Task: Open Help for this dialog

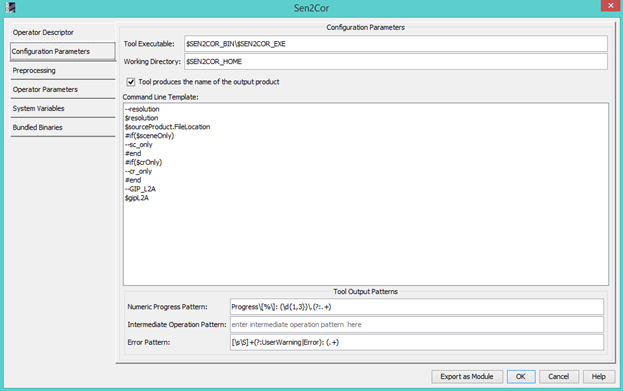Action: 599,376
